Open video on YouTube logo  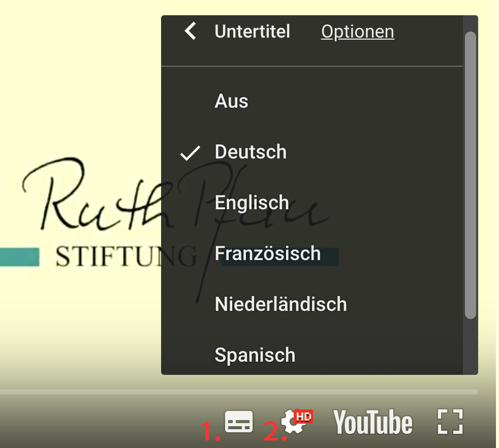point(372,422)
